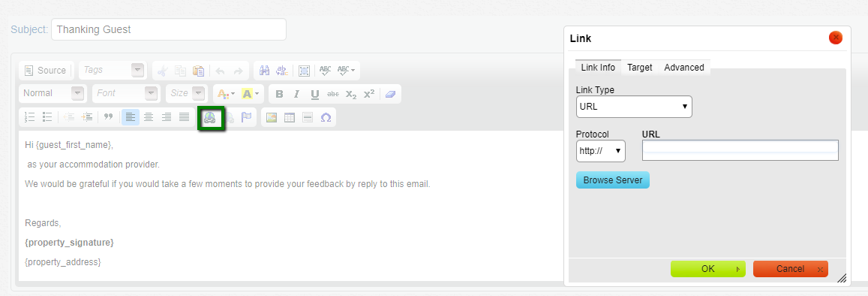Click the Insert Horizontal Line icon
868x296 pixels.
308,117
